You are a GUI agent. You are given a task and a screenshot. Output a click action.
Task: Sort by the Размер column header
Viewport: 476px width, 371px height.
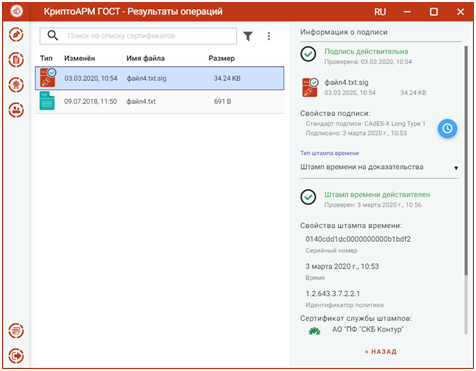pos(222,58)
